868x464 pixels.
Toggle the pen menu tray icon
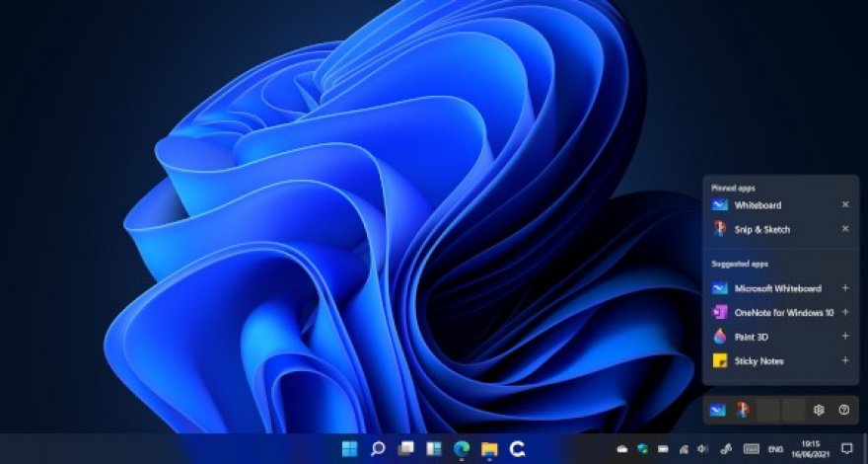point(726,449)
